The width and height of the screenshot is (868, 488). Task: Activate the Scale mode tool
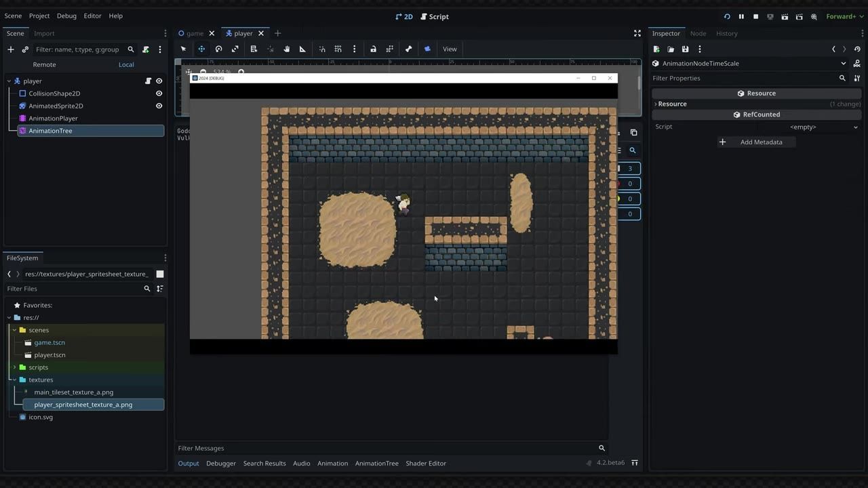click(x=235, y=49)
